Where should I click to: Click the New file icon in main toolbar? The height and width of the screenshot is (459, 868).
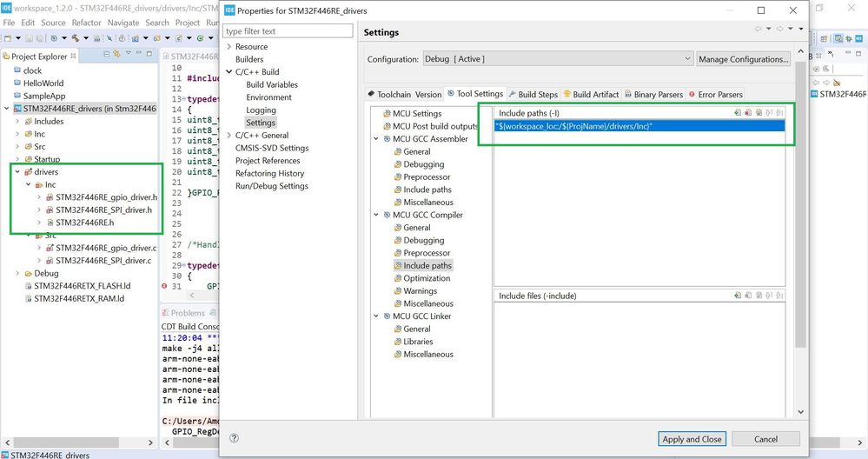point(8,38)
